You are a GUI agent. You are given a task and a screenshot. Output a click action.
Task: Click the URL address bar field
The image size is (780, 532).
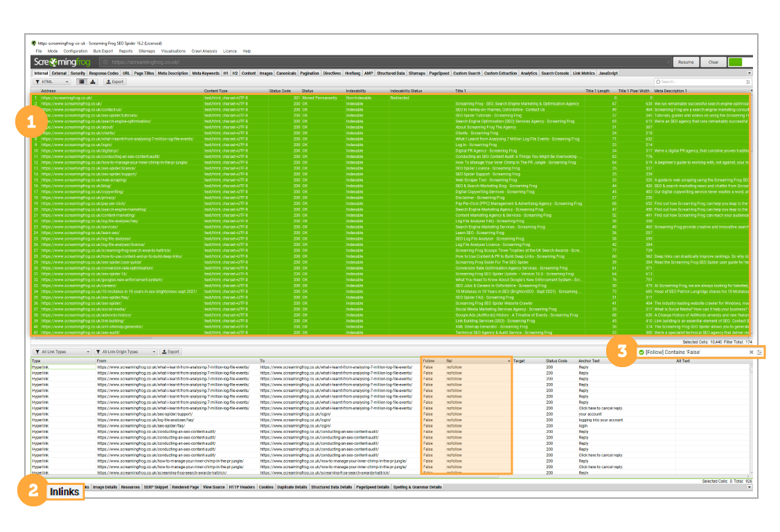(x=386, y=62)
